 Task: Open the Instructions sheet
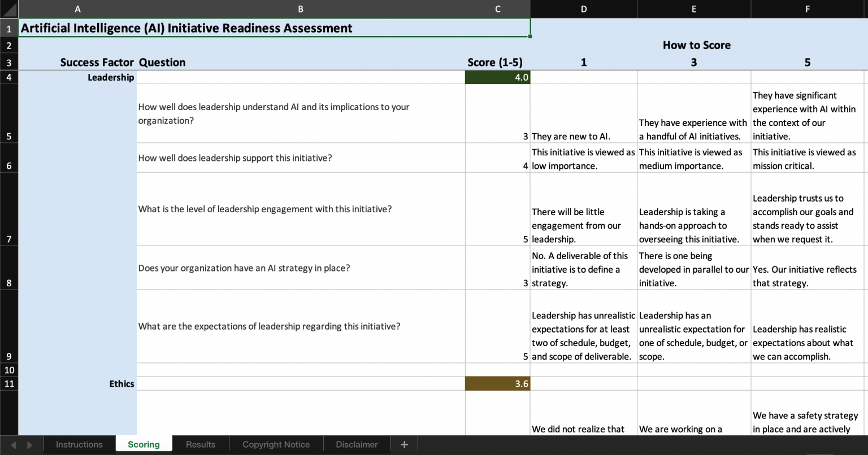pos(79,444)
